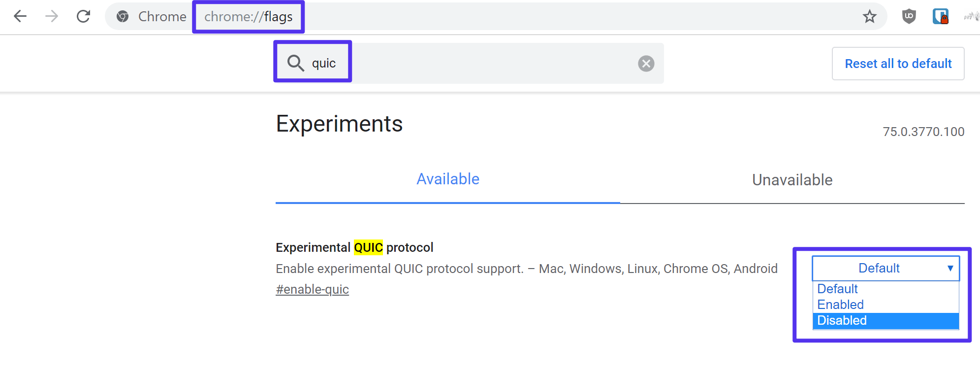Reload the chrome://flags page
The height and width of the screenshot is (375, 980).
(x=83, y=16)
